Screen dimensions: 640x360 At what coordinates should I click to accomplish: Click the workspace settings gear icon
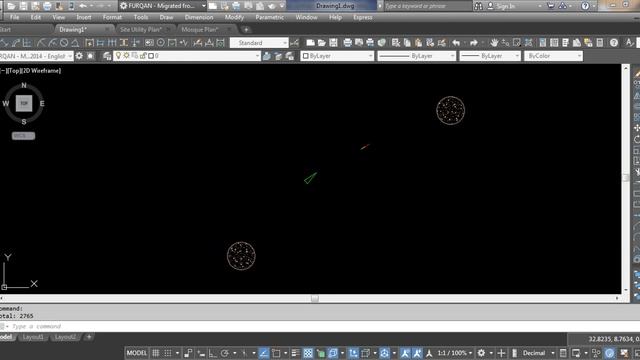[x=79, y=56]
